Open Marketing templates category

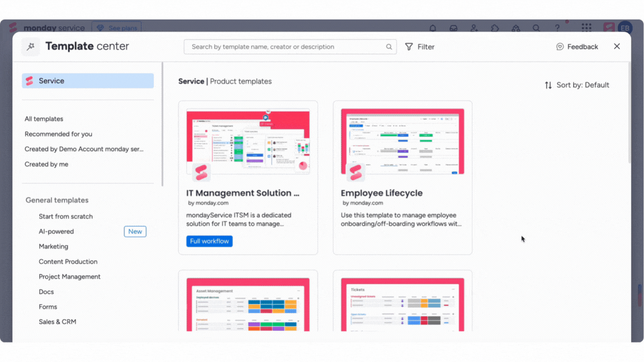(x=54, y=247)
